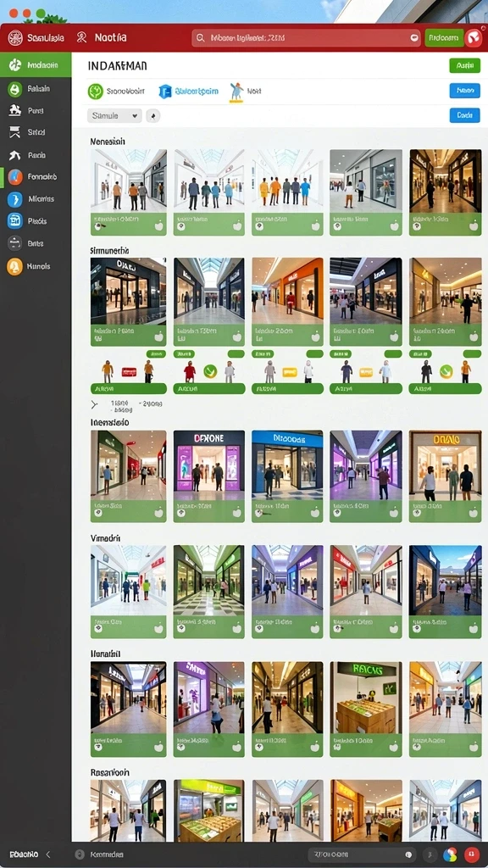Click the green bar button under first figure card
This screenshot has height=868, width=488.
point(129,389)
